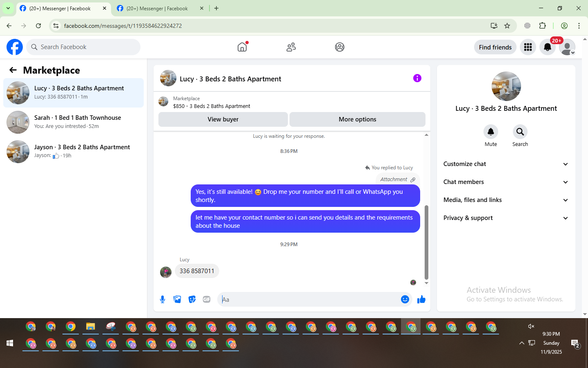The height and width of the screenshot is (368, 588).
Task: Open the Chrome extensions puzzle icon
Action: pos(542,26)
